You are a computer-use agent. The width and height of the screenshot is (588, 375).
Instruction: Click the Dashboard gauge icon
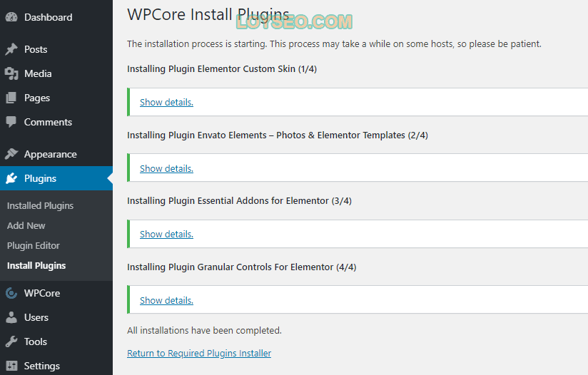11,17
